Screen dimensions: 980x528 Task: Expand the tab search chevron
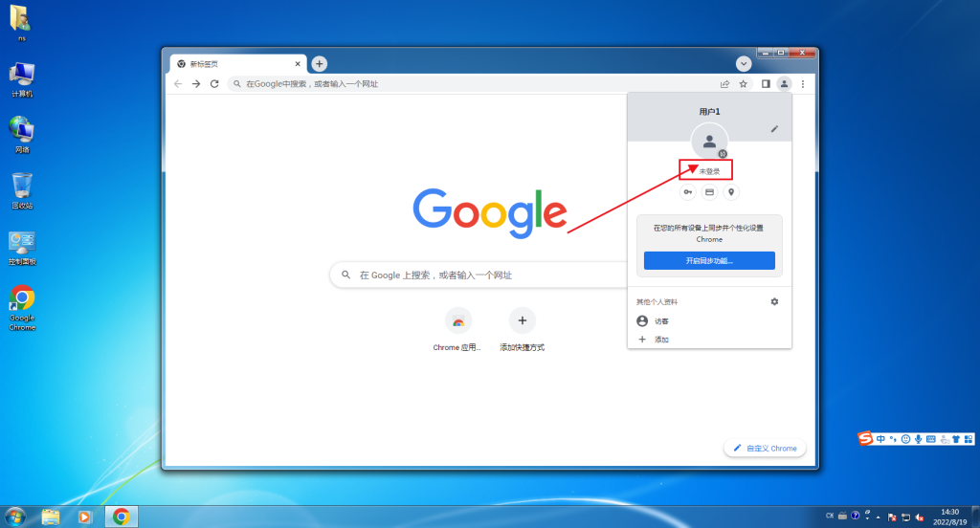(x=743, y=64)
